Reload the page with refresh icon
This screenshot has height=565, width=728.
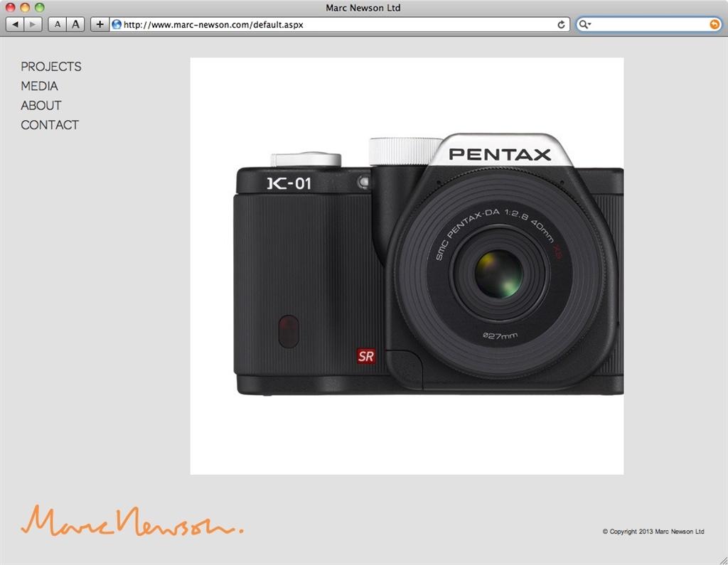(561, 25)
